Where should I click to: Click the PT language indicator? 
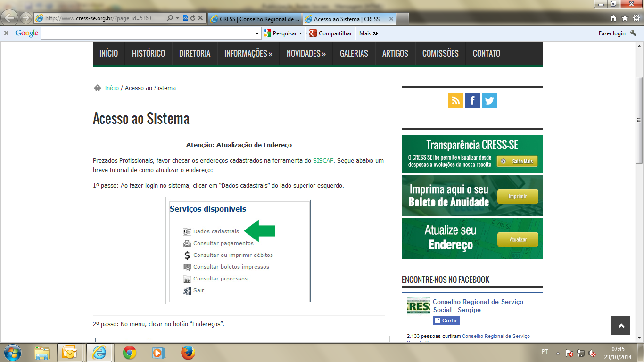[545, 352]
